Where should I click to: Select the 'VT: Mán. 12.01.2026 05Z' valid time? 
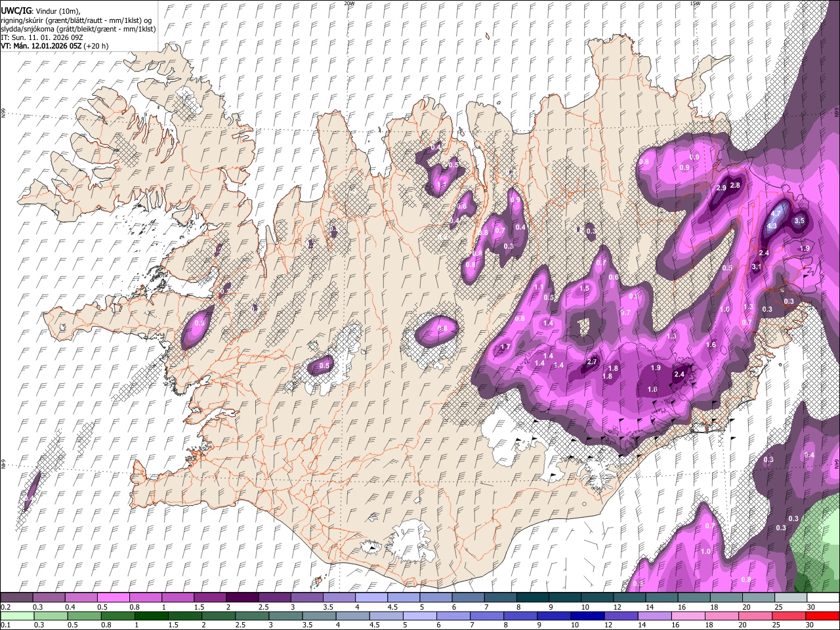pyautogui.click(x=41, y=47)
